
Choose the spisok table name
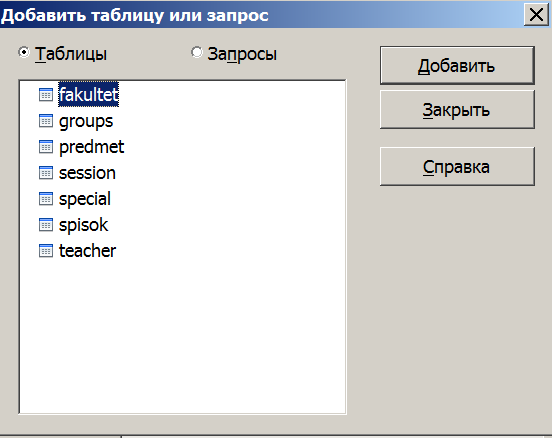tap(83, 225)
